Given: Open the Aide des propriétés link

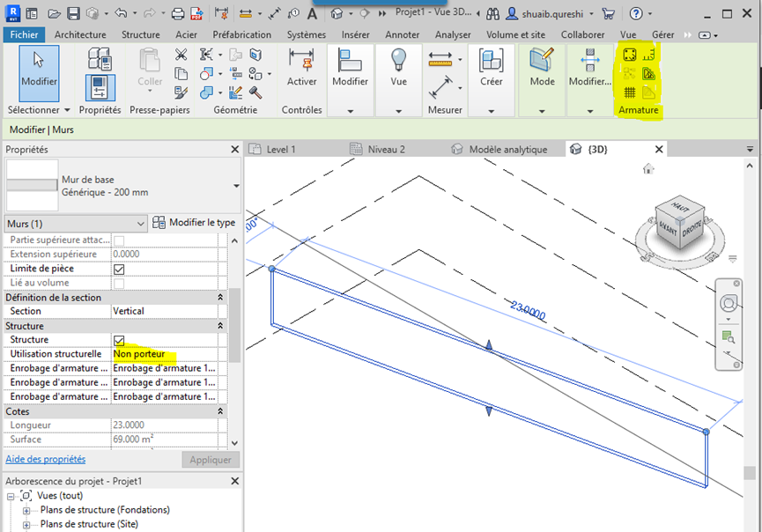Looking at the screenshot, I should 46,459.
